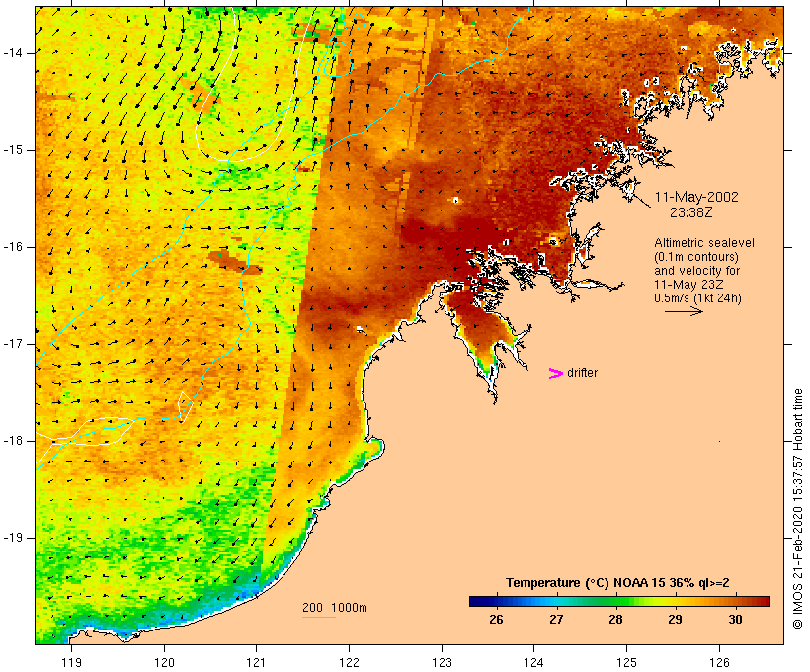The height and width of the screenshot is (672, 810).
Task: Click the colorbar label '29'
Action: 676,620
